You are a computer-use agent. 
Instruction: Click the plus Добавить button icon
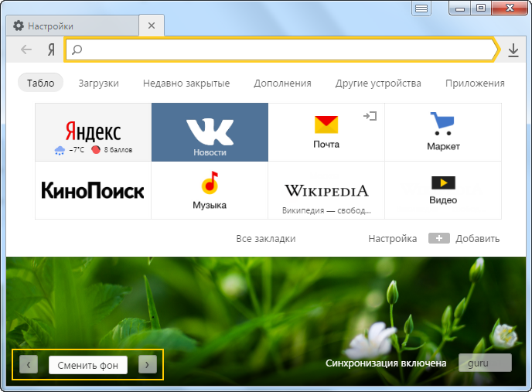point(439,238)
